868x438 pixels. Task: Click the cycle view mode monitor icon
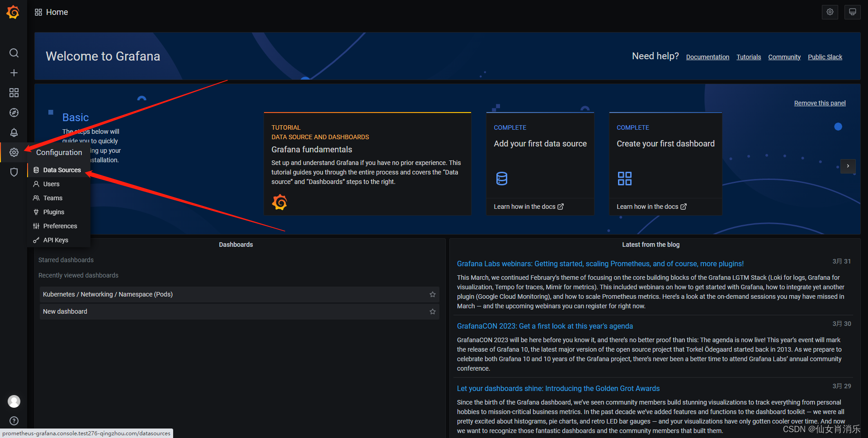point(853,12)
